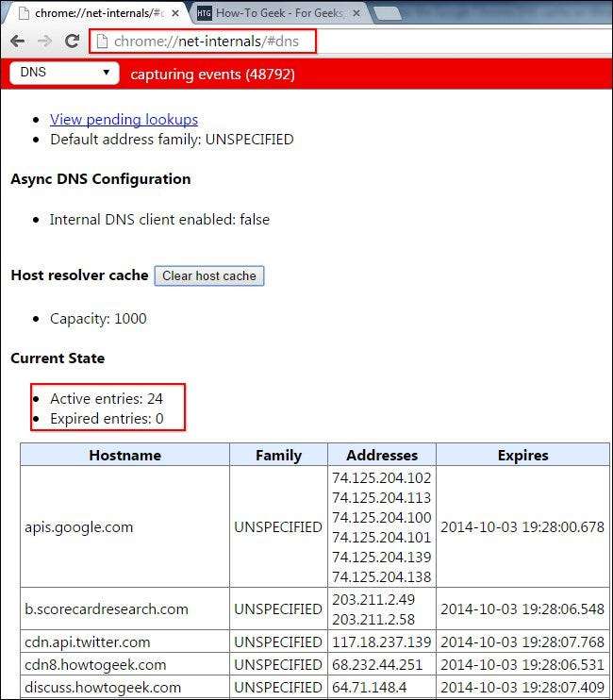
Task: Click the page icon inside the address bar
Action: pos(102,42)
